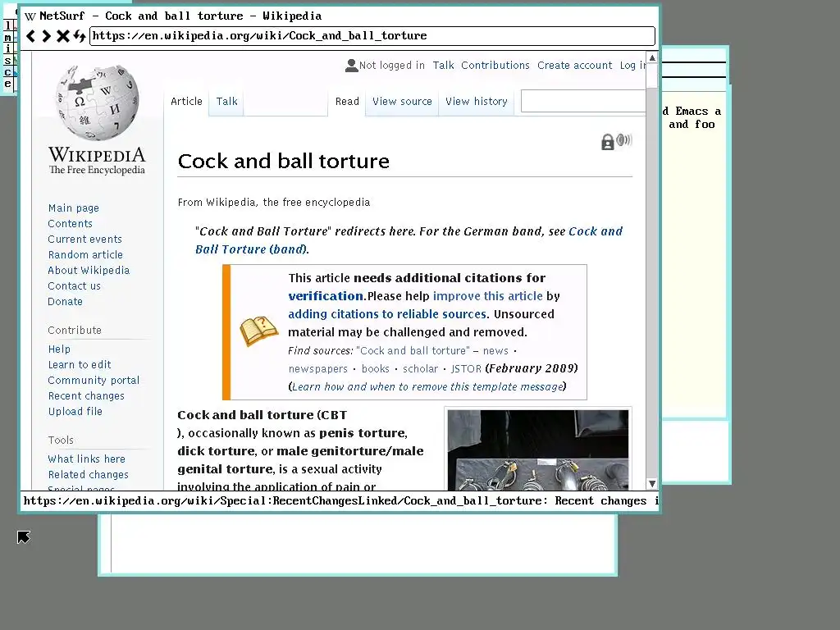Open the Recent changes link

click(x=85, y=395)
